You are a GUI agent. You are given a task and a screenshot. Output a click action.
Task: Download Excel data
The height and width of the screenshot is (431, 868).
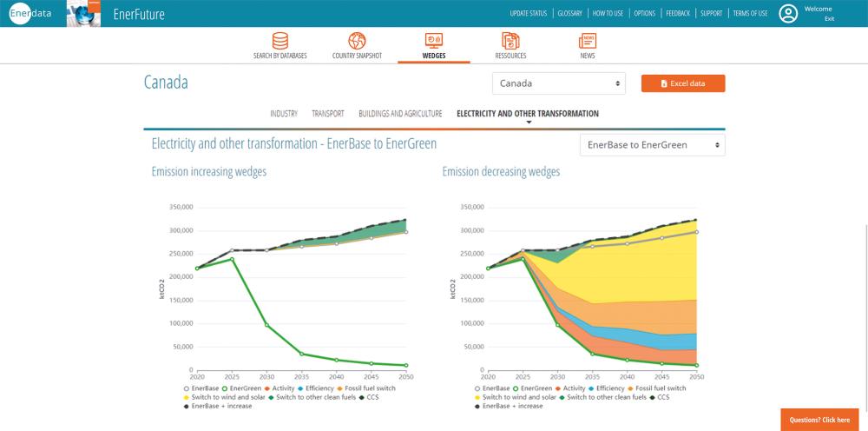click(x=683, y=83)
